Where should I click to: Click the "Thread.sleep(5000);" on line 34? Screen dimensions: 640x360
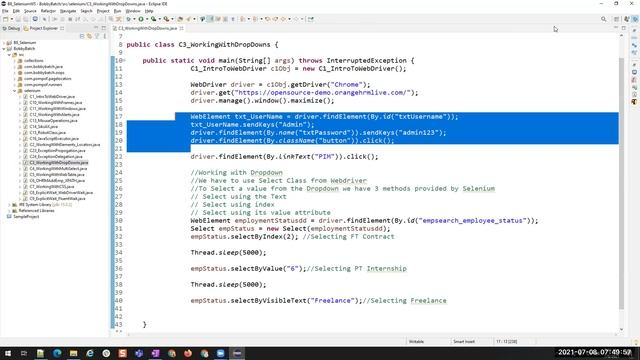228,253
